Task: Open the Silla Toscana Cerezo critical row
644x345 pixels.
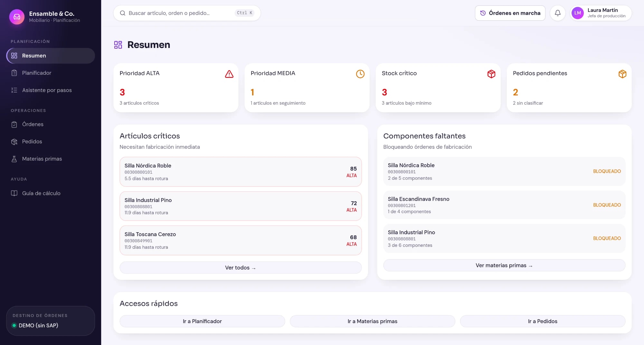Action: tap(241, 240)
